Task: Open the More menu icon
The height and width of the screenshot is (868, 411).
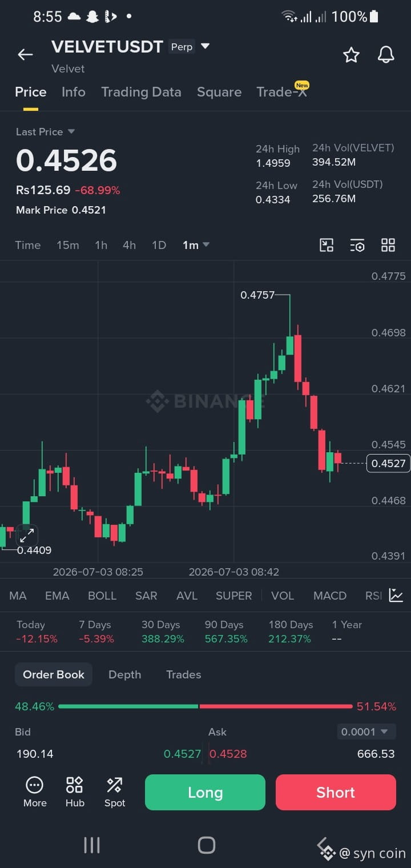Action: tap(35, 792)
